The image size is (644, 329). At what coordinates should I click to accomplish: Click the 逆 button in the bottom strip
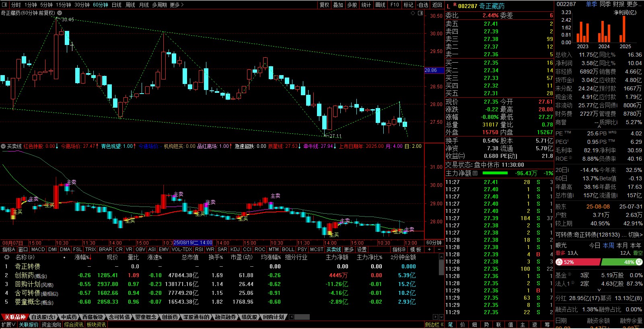535,325
